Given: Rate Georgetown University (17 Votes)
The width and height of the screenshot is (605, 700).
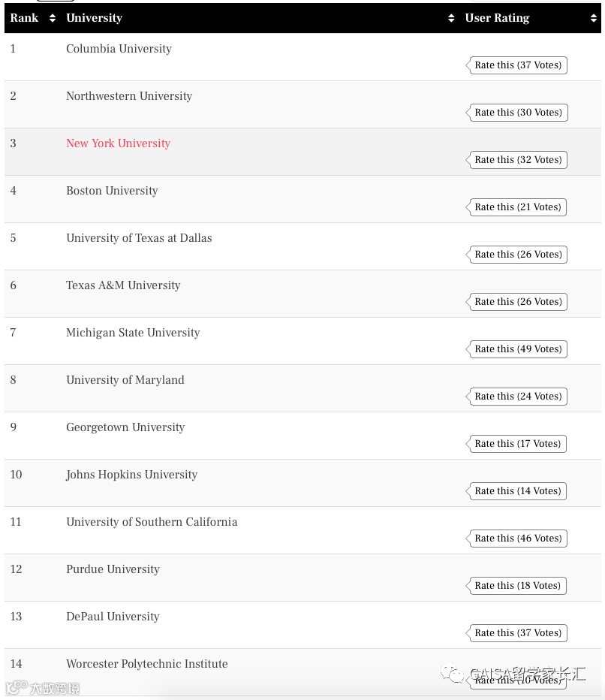Looking at the screenshot, I should pos(517,444).
